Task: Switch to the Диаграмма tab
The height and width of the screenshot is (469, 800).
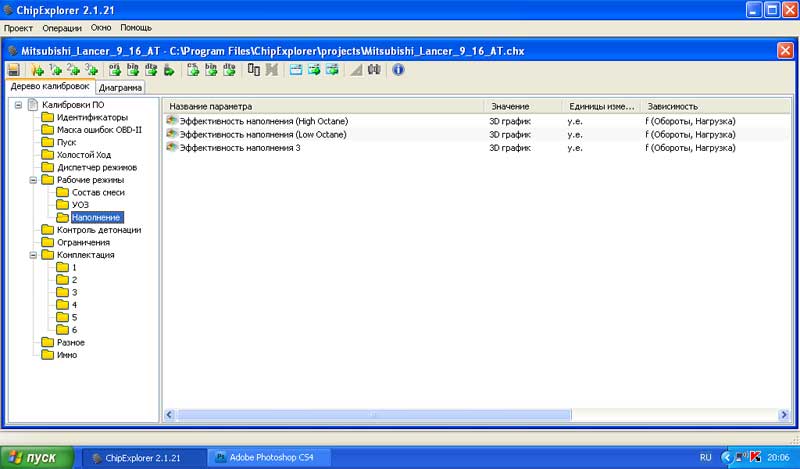Action: click(x=121, y=88)
